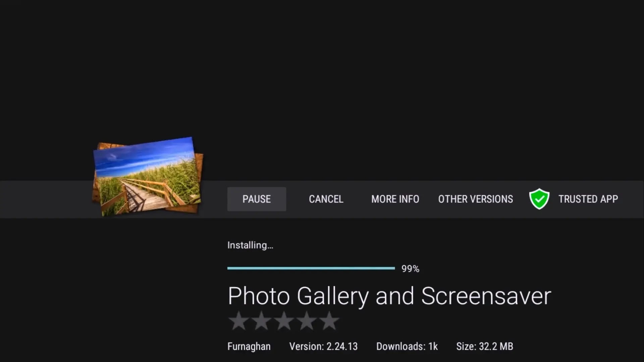Click the fifth rating star

click(x=329, y=321)
